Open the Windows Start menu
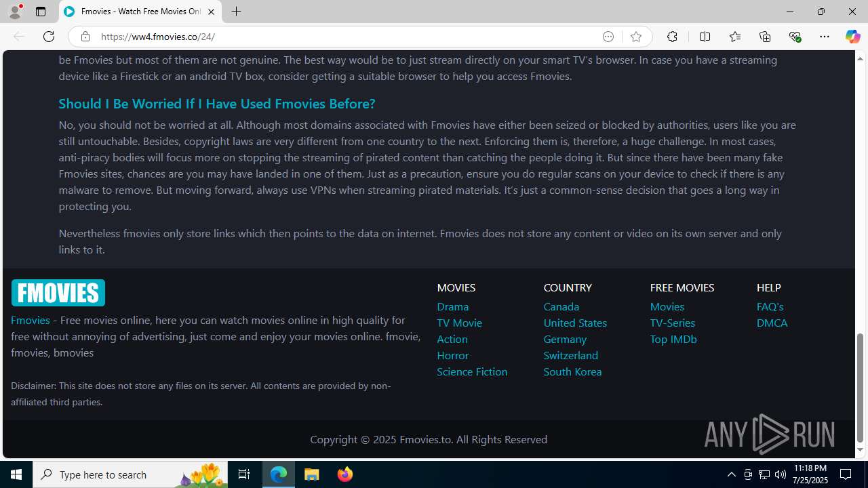Image resolution: width=868 pixels, height=488 pixels. coord(16,474)
